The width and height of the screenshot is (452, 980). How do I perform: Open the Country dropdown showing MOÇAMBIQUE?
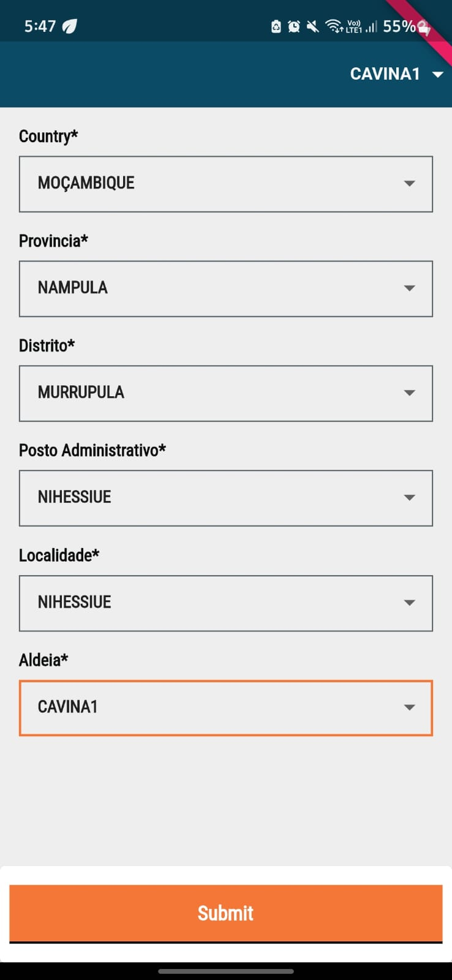[225, 184]
